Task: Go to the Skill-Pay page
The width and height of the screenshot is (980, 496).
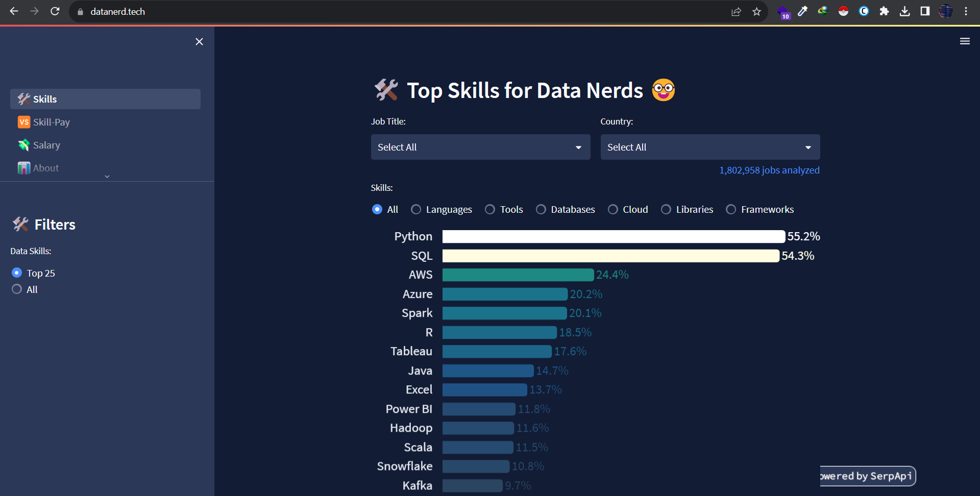Action: coord(105,122)
